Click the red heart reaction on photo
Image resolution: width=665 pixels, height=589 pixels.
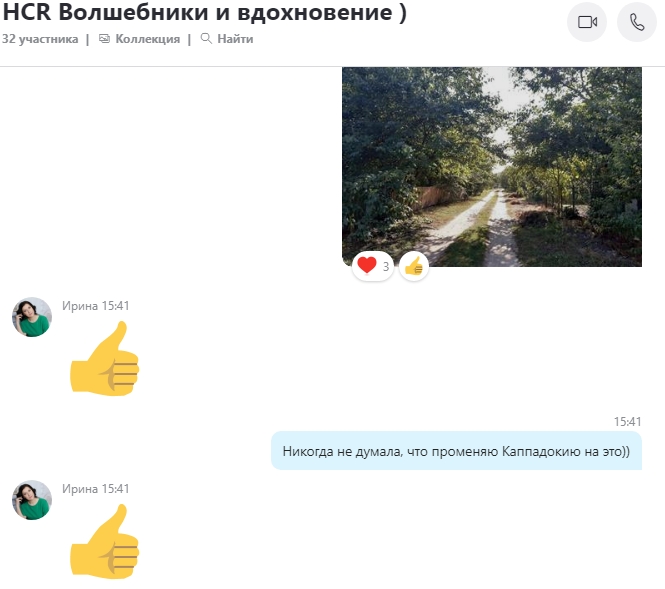click(x=367, y=266)
